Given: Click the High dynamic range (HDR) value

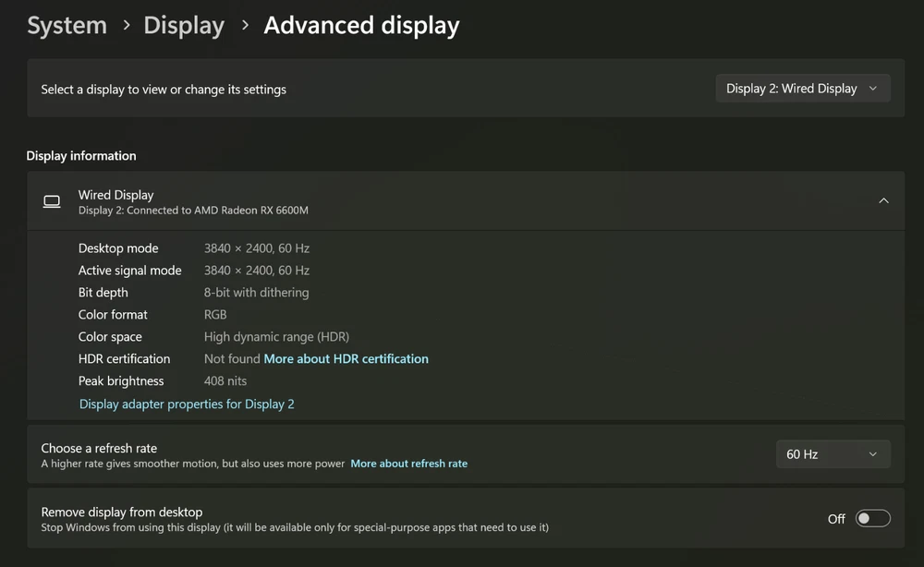Looking at the screenshot, I should coord(276,337).
